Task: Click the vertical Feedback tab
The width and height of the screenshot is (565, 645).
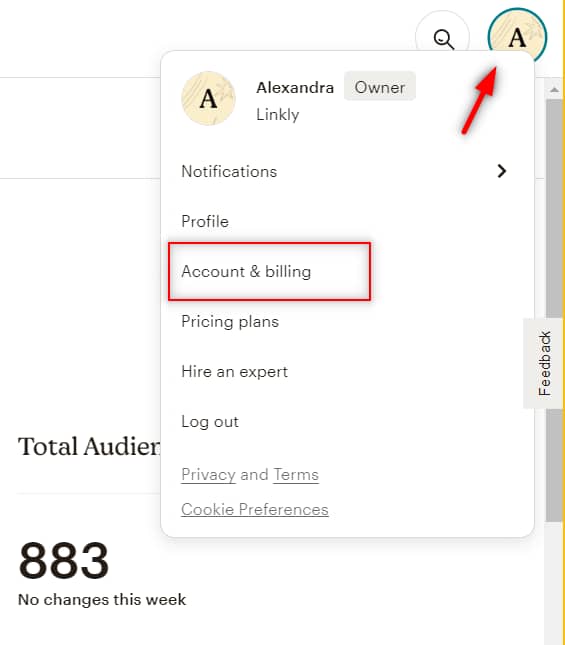Action: [x=544, y=363]
